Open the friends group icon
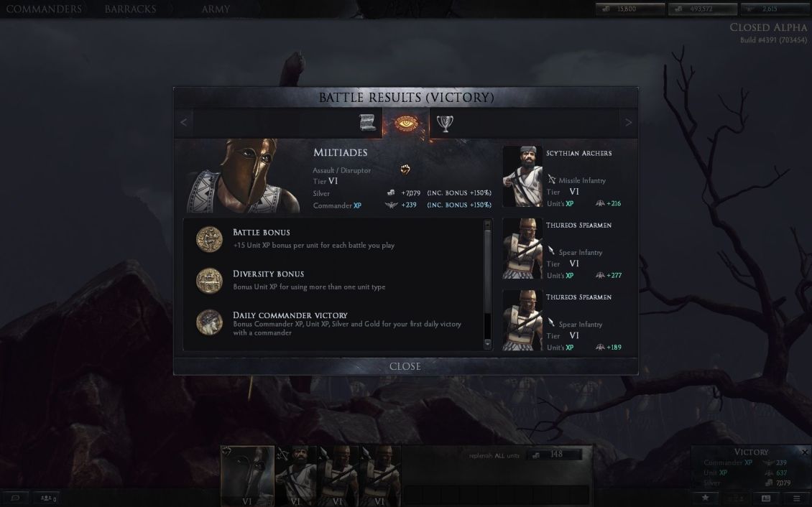Screen dimensions: 812x507 click(47, 498)
